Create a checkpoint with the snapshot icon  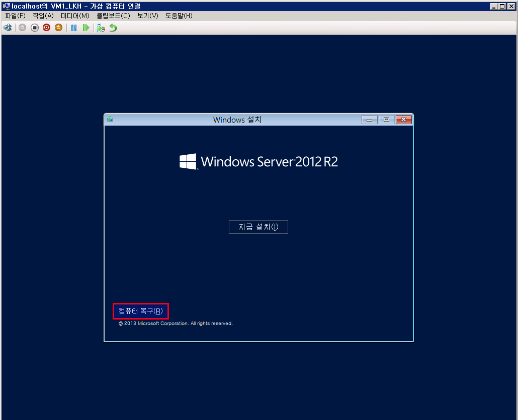101,28
